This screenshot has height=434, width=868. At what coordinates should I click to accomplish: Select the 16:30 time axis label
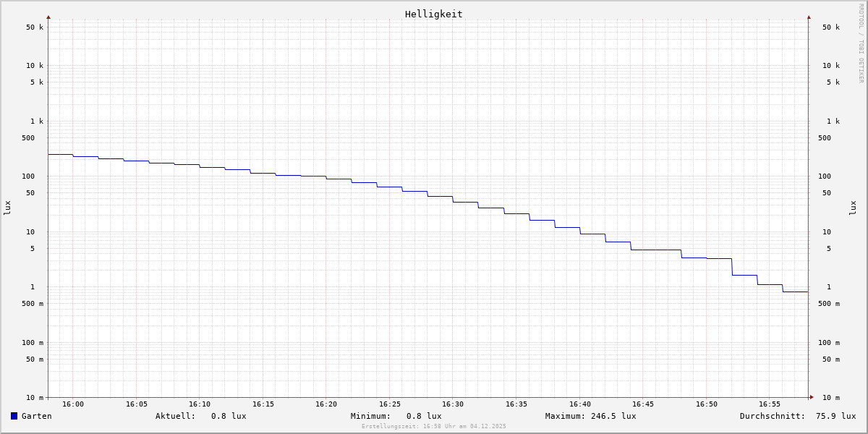pos(453,404)
